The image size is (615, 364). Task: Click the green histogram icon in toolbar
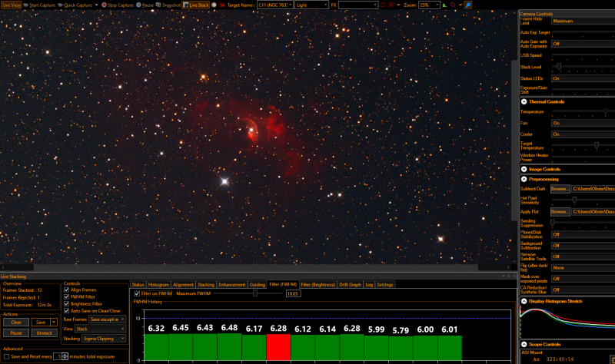444,5
